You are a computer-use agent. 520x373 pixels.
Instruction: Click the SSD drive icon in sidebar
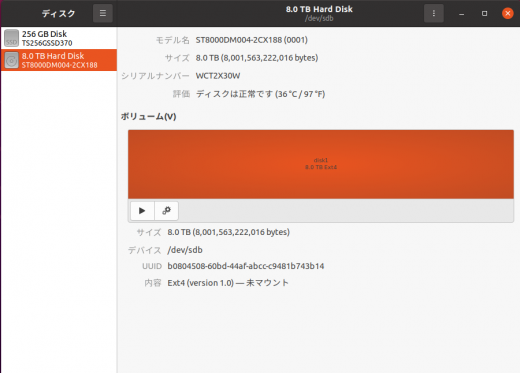click(x=11, y=38)
